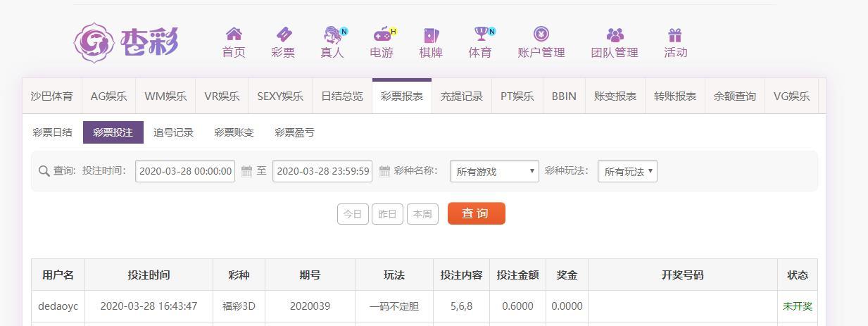Open the 团队管理 team icon
Image resolution: width=868 pixels, height=326 pixels.
(x=615, y=35)
